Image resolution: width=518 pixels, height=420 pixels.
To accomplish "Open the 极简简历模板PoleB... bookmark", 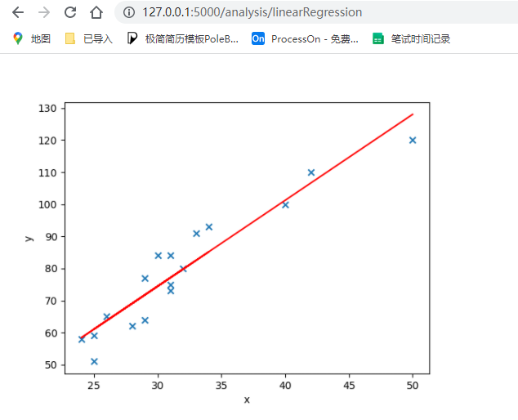I will tap(183, 38).
